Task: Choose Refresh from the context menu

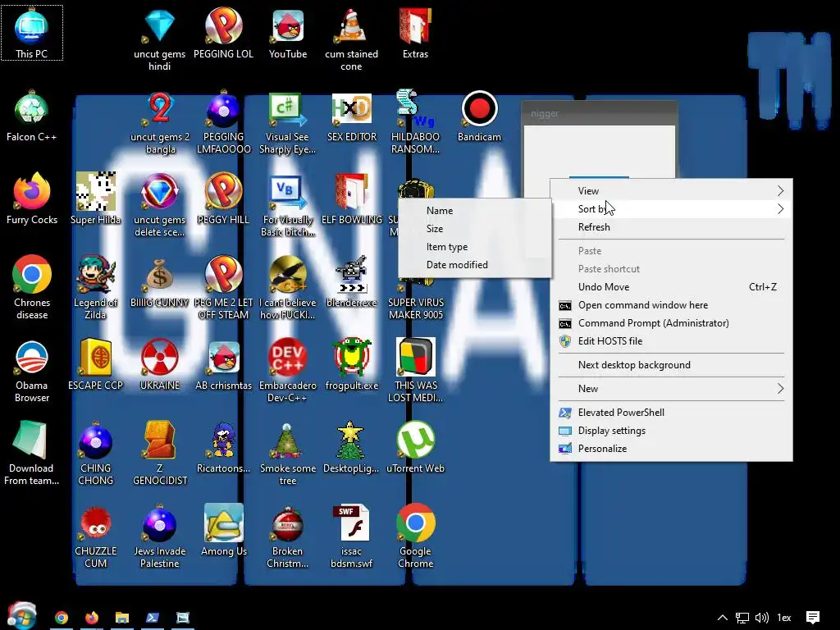Action: (671, 227)
